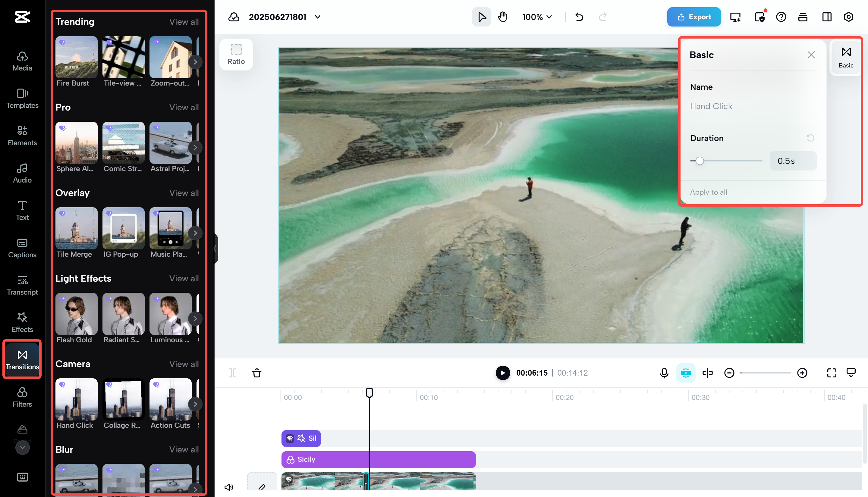Expand more Trending transitions with the arrow
The height and width of the screenshot is (497, 868).
(x=195, y=62)
